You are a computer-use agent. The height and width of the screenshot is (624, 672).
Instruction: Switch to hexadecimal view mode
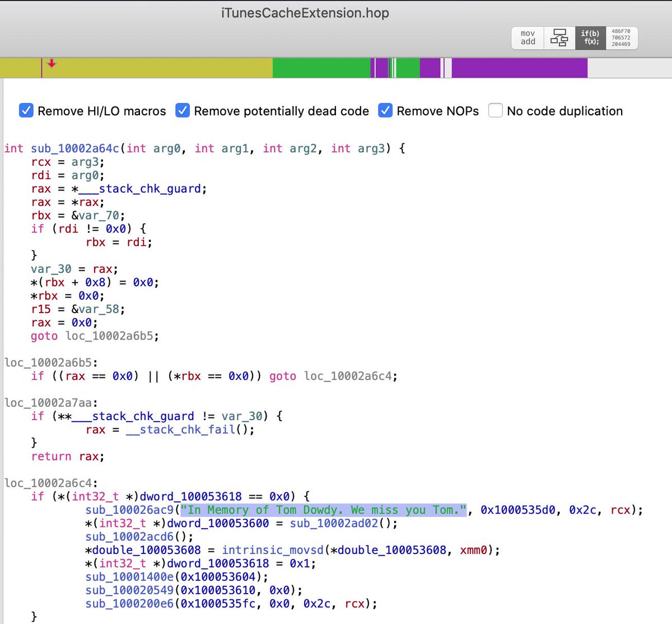pos(621,38)
